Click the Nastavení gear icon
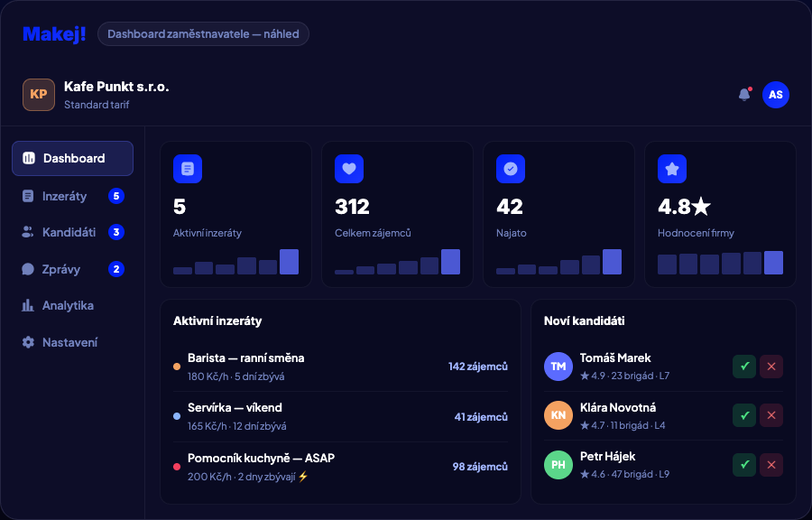 pyautogui.click(x=28, y=342)
